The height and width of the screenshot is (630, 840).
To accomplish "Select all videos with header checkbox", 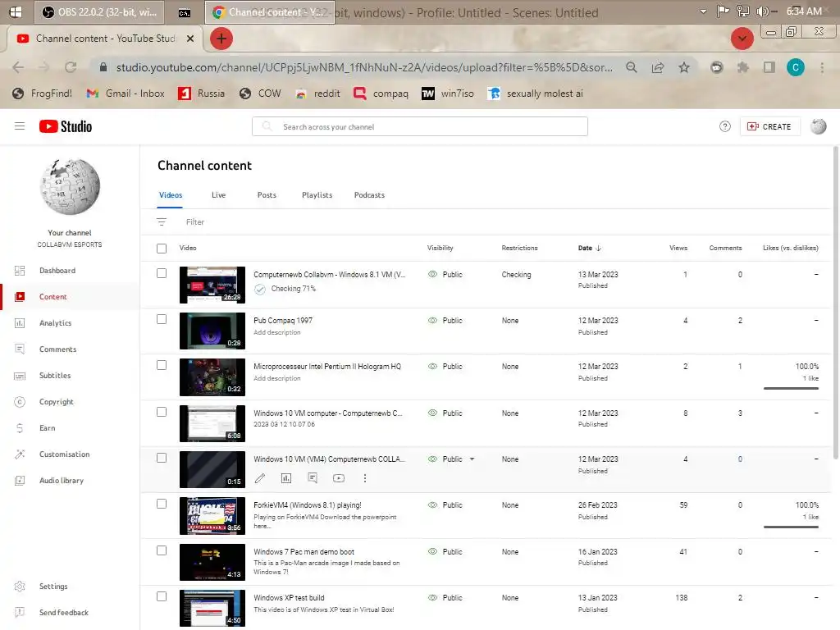I will point(162,248).
